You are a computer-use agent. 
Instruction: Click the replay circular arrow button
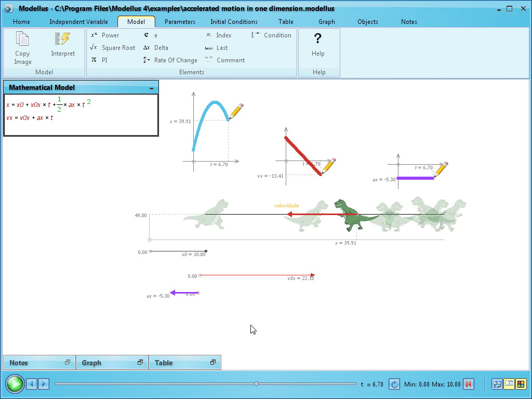click(394, 384)
